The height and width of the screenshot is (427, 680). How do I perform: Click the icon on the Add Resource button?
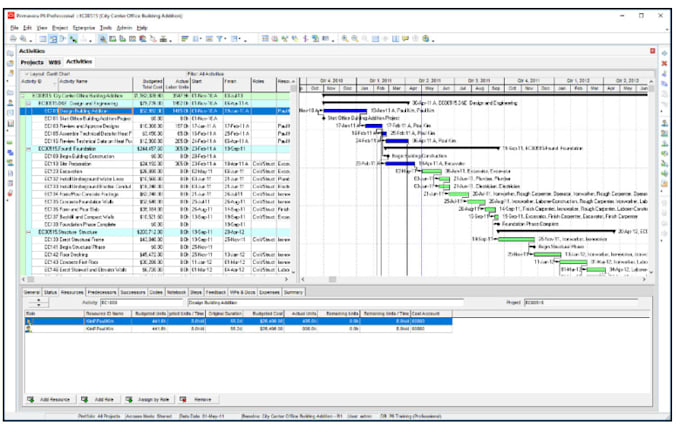31,399
